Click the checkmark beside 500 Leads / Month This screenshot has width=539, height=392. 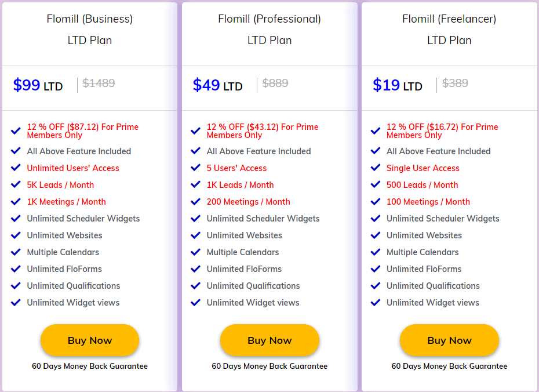tap(375, 185)
